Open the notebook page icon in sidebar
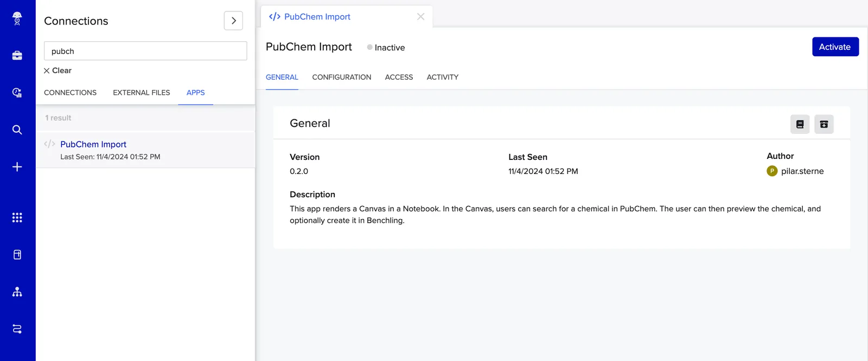The width and height of the screenshot is (868, 361). pyautogui.click(x=17, y=255)
